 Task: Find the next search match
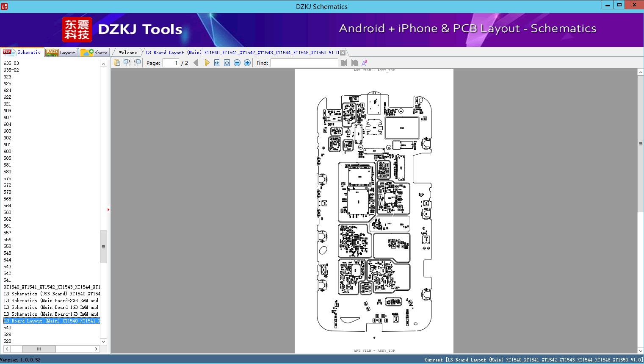(354, 63)
